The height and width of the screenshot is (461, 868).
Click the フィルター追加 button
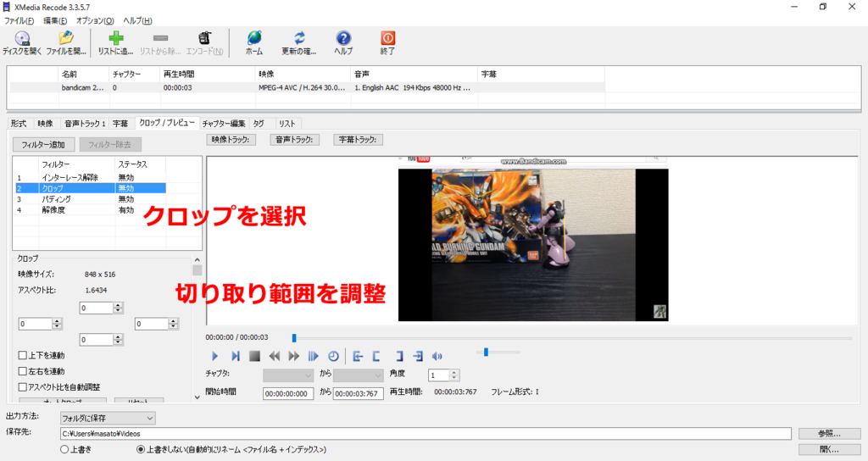(x=43, y=144)
